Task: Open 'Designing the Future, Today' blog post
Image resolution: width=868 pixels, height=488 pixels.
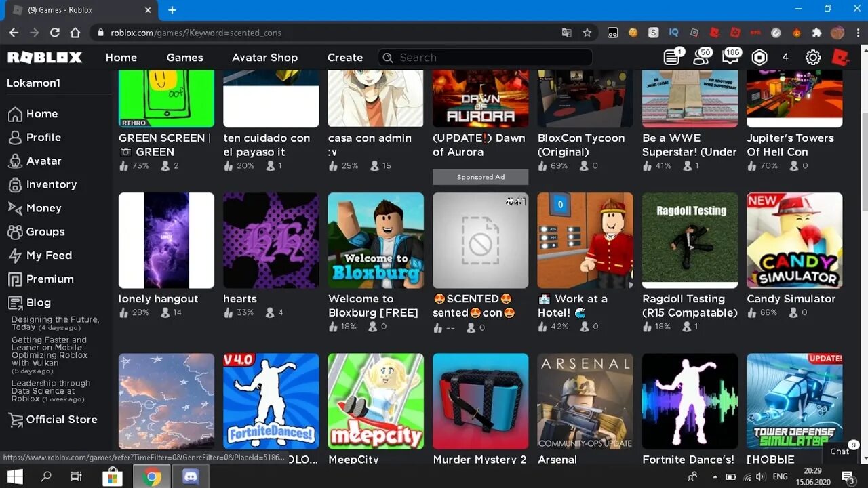Action: (x=55, y=323)
